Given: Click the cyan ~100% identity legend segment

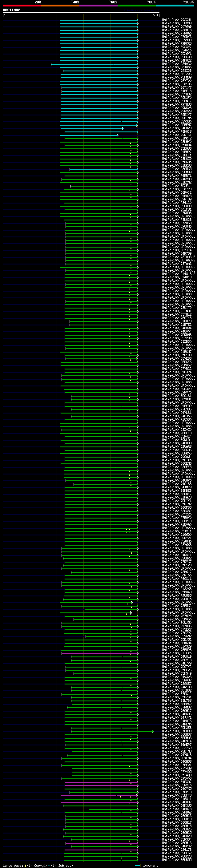Looking at the screenshot, I should click(x=175, y=6).
